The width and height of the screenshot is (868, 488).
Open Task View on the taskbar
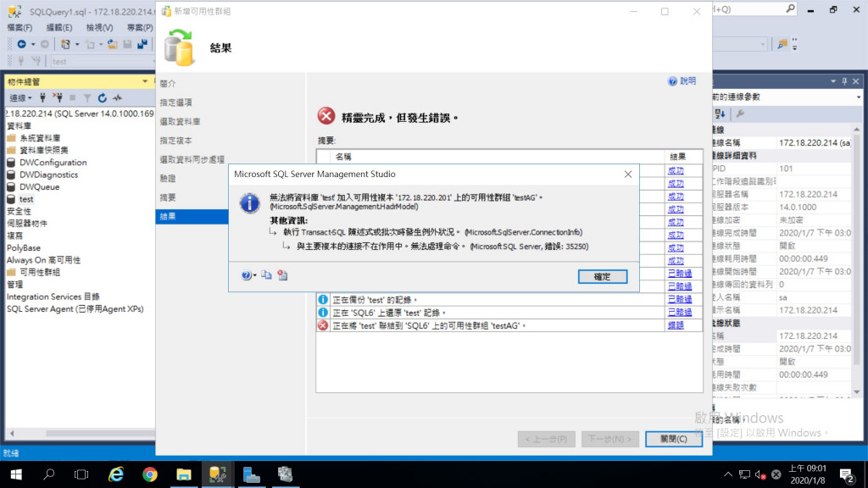(x=81, y=474)
